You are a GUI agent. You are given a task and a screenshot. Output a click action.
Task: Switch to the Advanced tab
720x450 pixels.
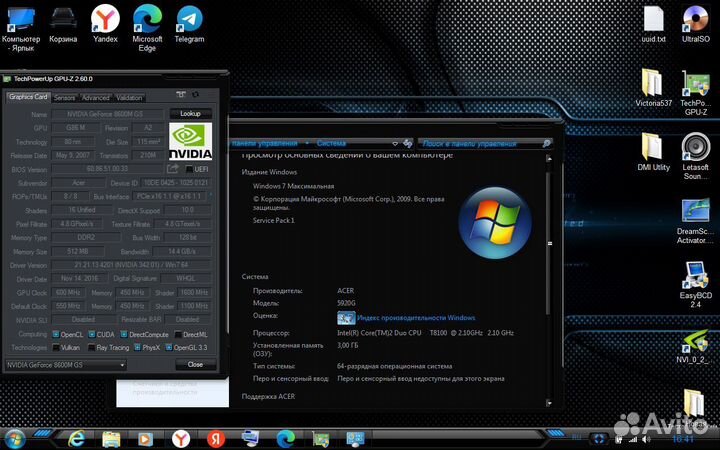pyautogui.click(x=96, y=98)
